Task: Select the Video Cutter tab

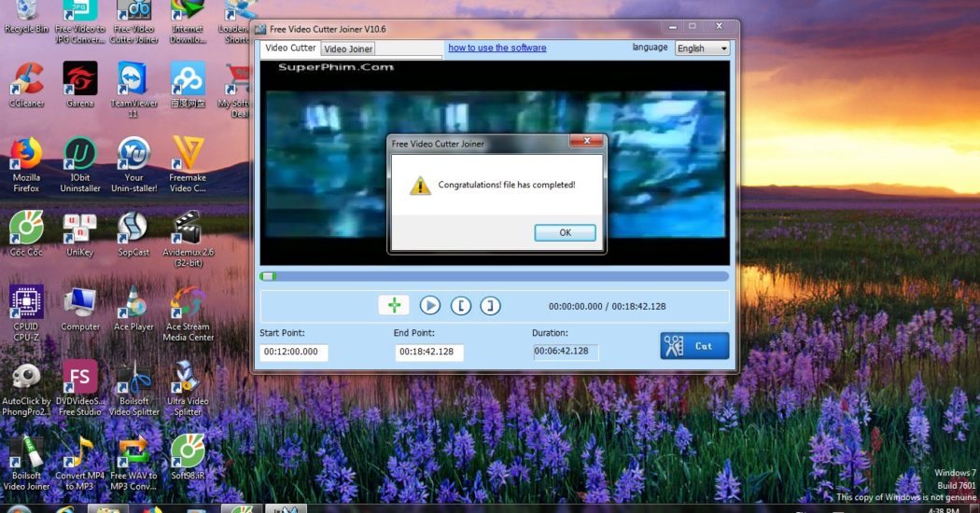Action: tap(290, 49)
